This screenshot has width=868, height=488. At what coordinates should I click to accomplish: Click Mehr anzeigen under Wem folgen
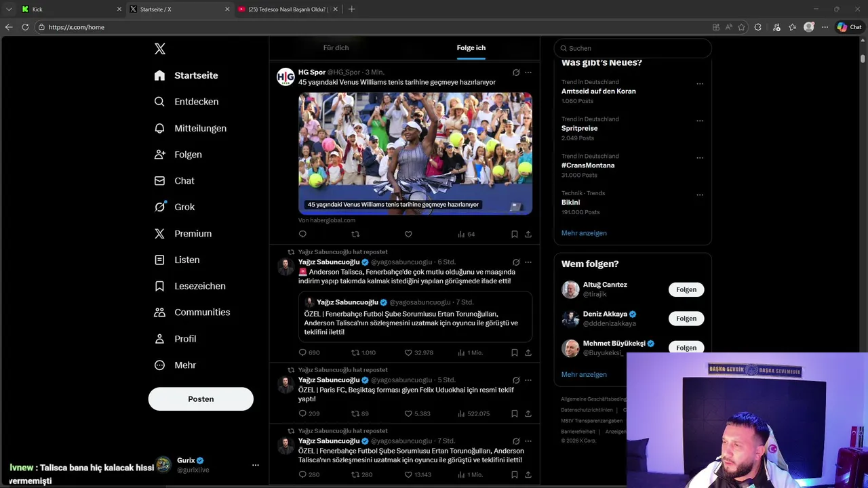pos(584,375)
